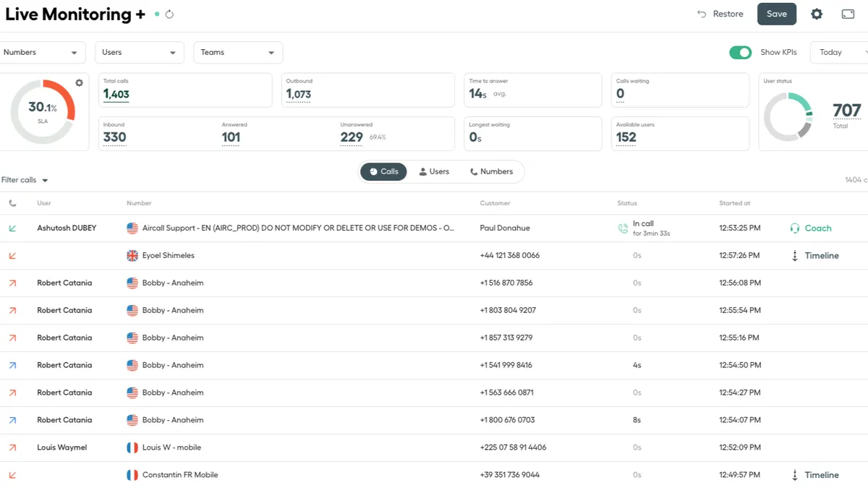Open the Numbers filter dropdown
The image size is (868, 488).
tap(41, 52)
